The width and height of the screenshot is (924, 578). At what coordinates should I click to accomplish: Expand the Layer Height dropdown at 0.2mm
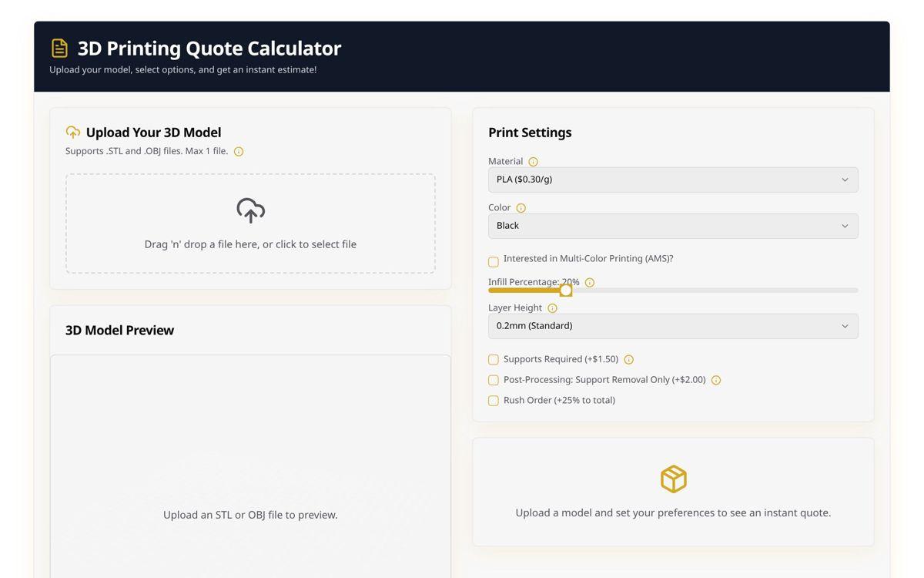coord(673,326)
